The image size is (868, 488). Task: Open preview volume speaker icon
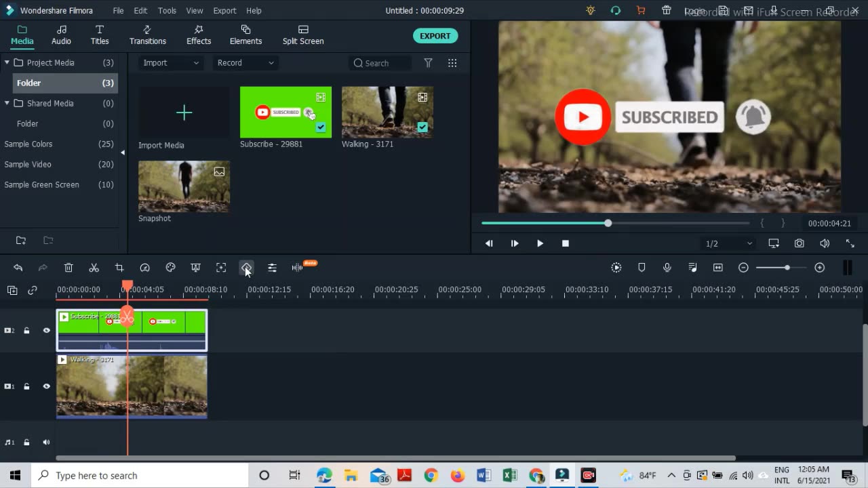click(x=825, y=243)
